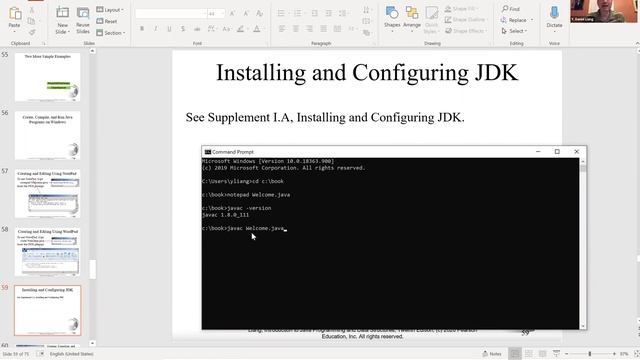
Task: Select the Format Painter brush icon
Action: pyautogui.click(x=32, y=32)
